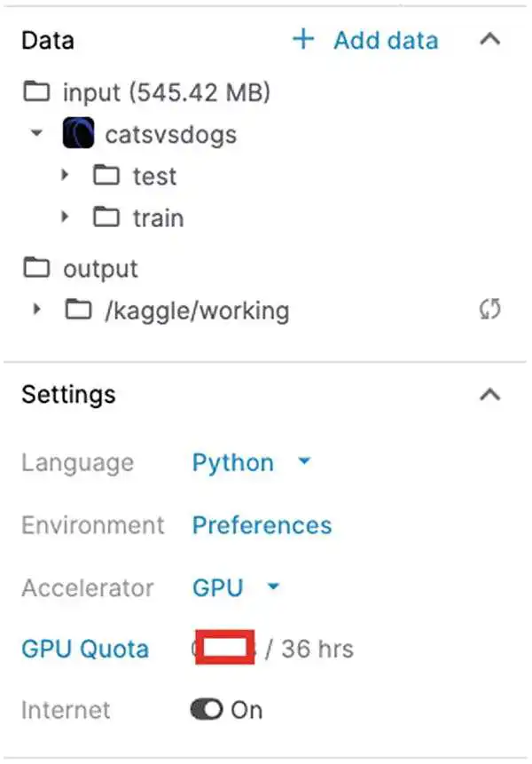Collapse the catsvsdogs dataset tree
532x764 pixels.
click(x=36, y=132)
